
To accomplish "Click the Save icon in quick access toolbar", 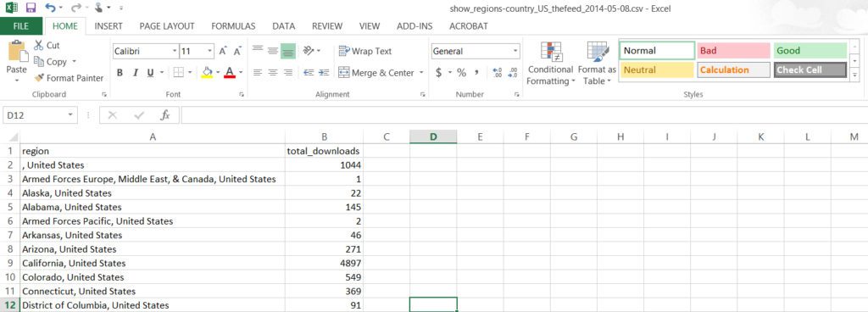I will pyautogui.click(x=31, y=8).
